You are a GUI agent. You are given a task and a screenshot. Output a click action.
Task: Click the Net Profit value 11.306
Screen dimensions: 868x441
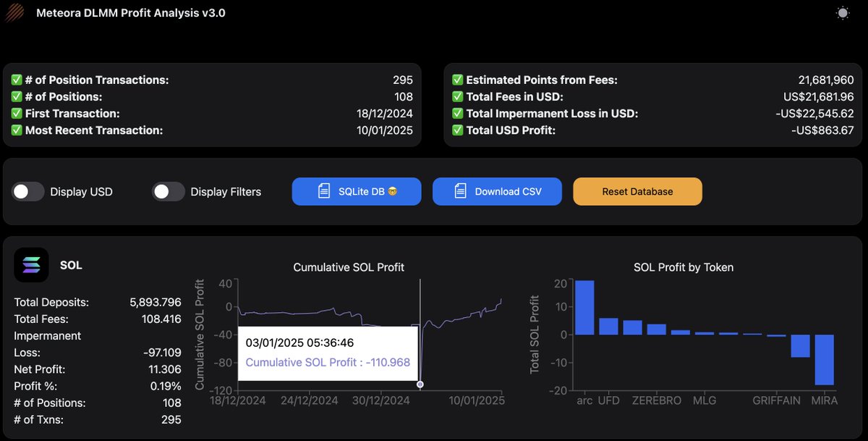point(163,369)
